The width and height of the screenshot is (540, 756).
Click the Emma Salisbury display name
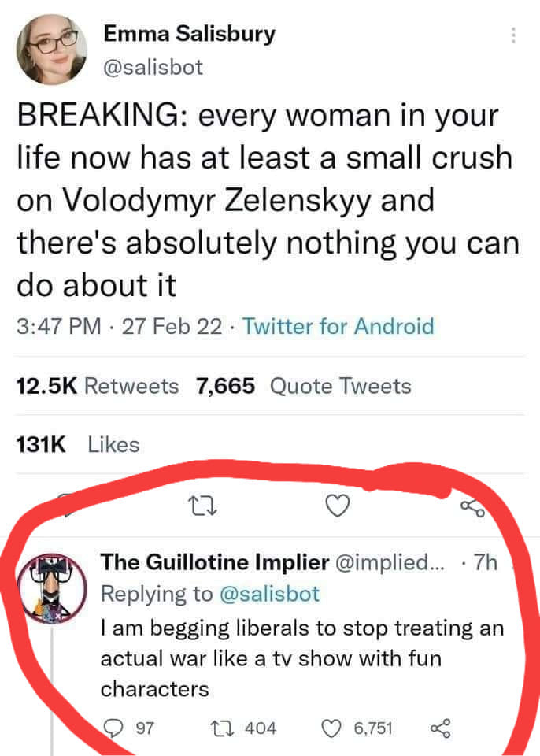(189, 35)
